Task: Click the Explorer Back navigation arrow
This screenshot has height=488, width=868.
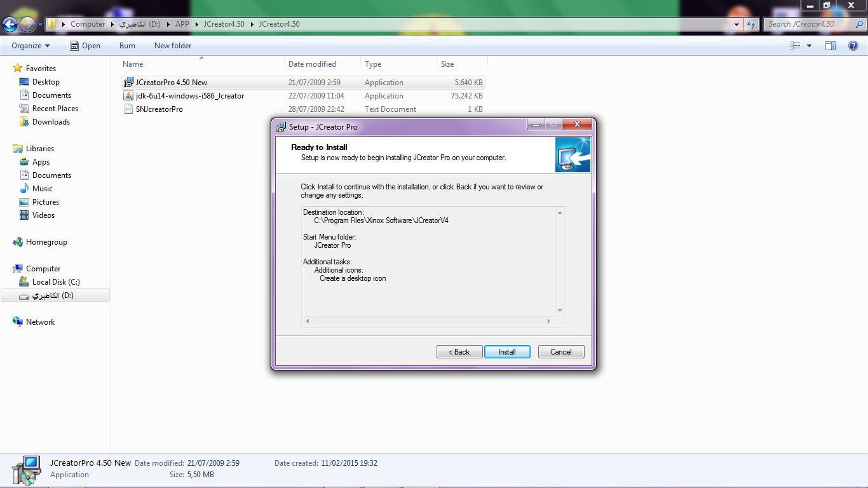Action: point(10,25)
